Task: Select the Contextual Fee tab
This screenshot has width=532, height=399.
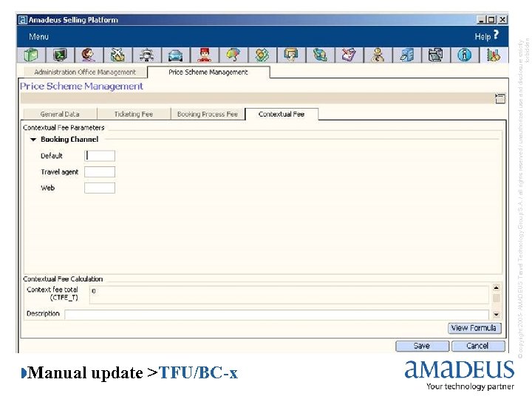Action: 282,114
